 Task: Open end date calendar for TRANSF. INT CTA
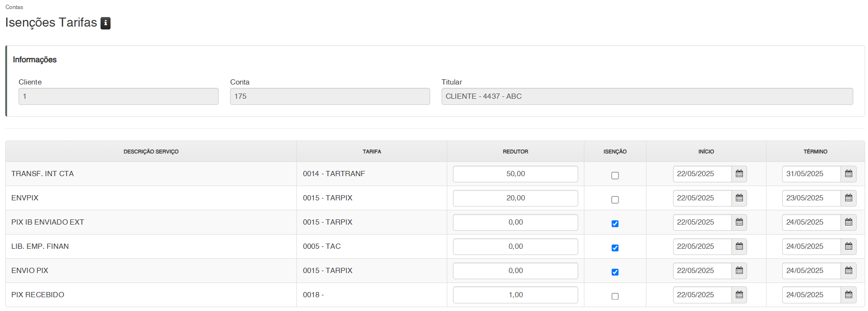point(849,174)
